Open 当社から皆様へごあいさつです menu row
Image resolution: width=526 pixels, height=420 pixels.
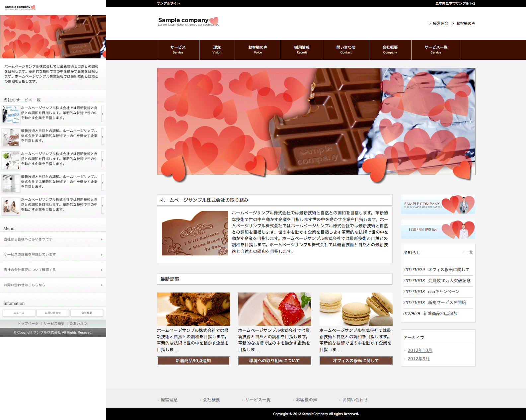(x=53, y=239)
